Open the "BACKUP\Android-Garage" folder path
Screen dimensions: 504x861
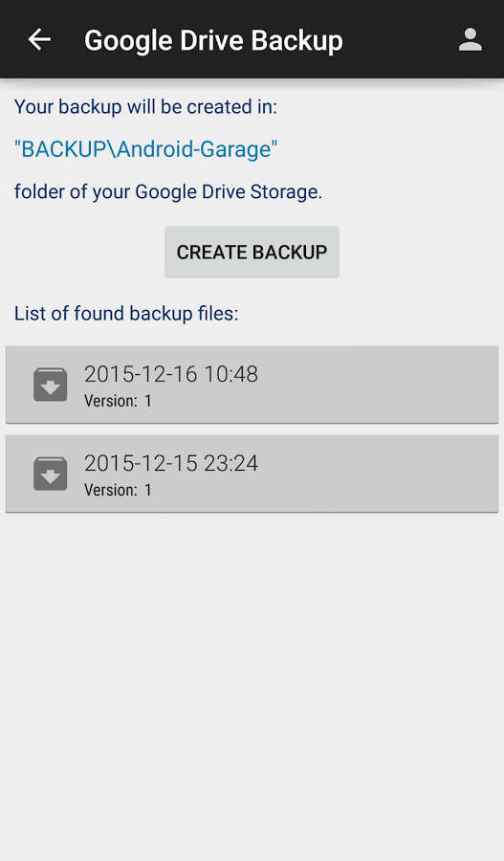(x=145, y=149)
